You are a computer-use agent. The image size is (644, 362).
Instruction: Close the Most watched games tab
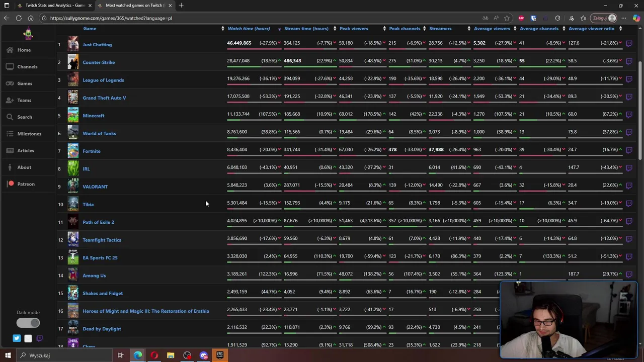pyautogui.click(x=170, y=5)
